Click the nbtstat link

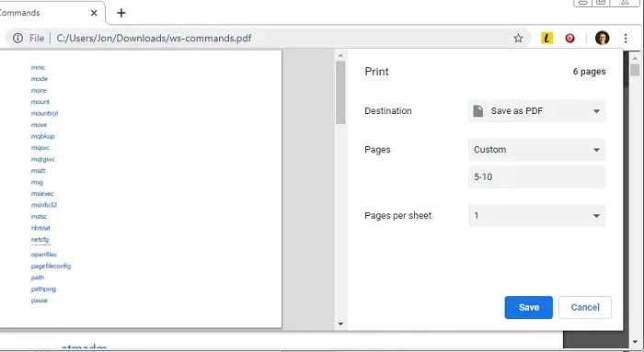click(x=40, y=228)
